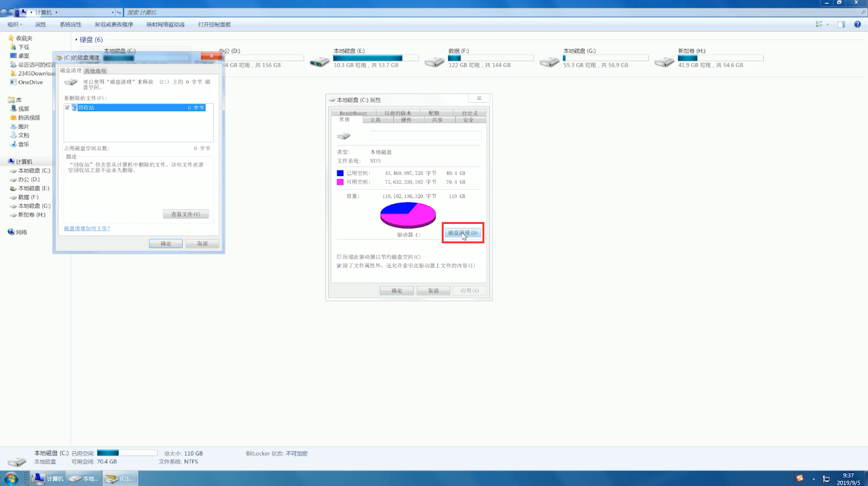The image size is (868, 486).
Task: Select the 本地磁盘 (G:) drive icon
Action: [x=549, y=61]
